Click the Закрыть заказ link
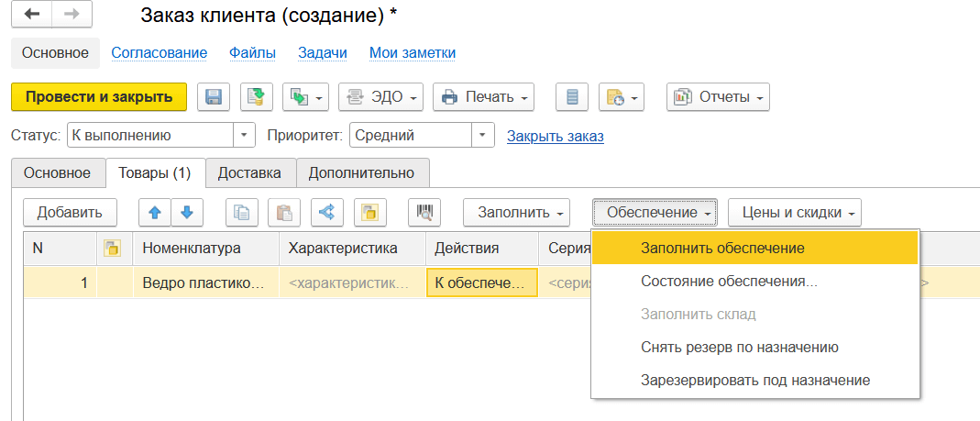The height and width of the screenshot is (421, 980). click(x=555, y=136)
